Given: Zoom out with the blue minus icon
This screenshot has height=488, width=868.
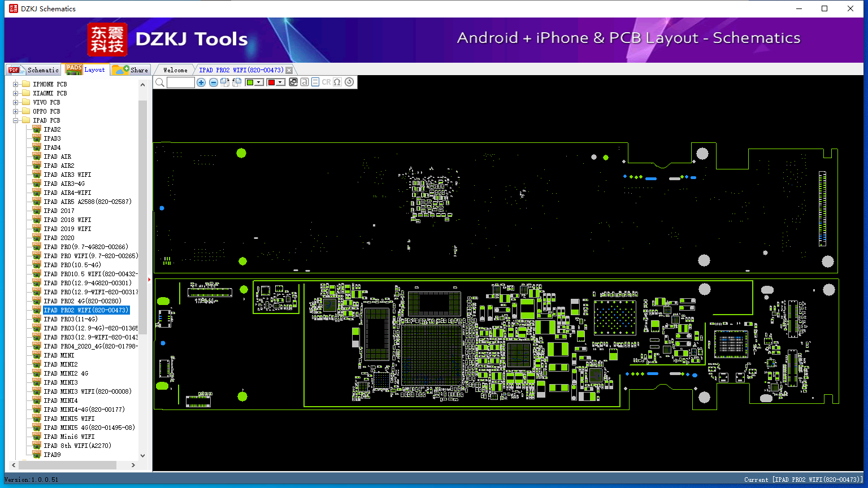Looking at the screenshot, I should pyautogui.click(x=213, y=82).
